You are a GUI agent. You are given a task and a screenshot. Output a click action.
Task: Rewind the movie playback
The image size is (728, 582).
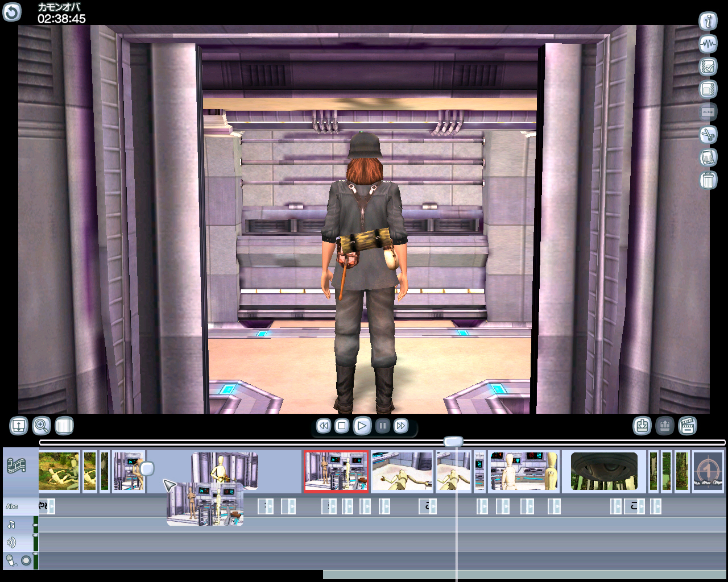pos(324,426)
